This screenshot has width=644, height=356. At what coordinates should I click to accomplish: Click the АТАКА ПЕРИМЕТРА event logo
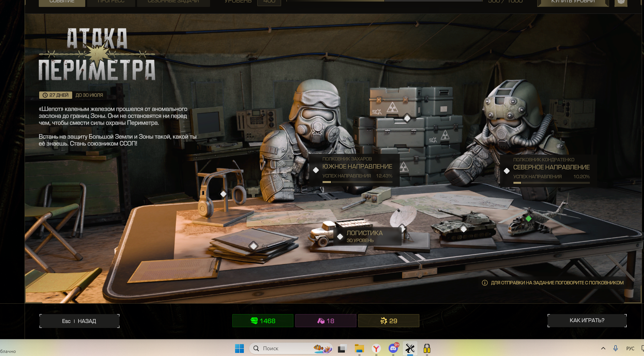97,54
